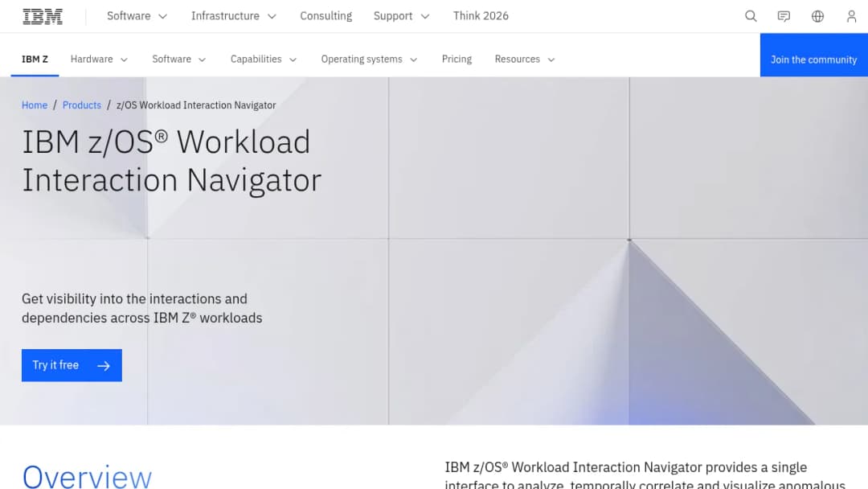
Task: Open the globe region selector icon
Action: 817,16
